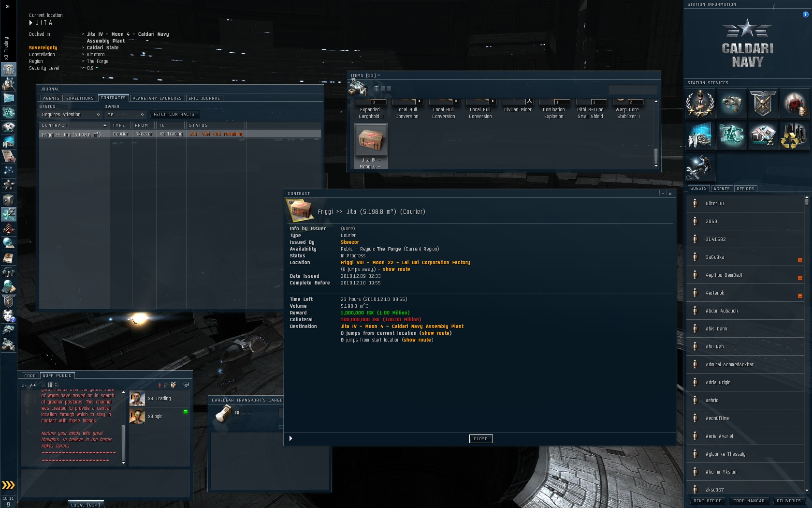
Task: Open People & Places from the sidebar
Action: (8, 84)
